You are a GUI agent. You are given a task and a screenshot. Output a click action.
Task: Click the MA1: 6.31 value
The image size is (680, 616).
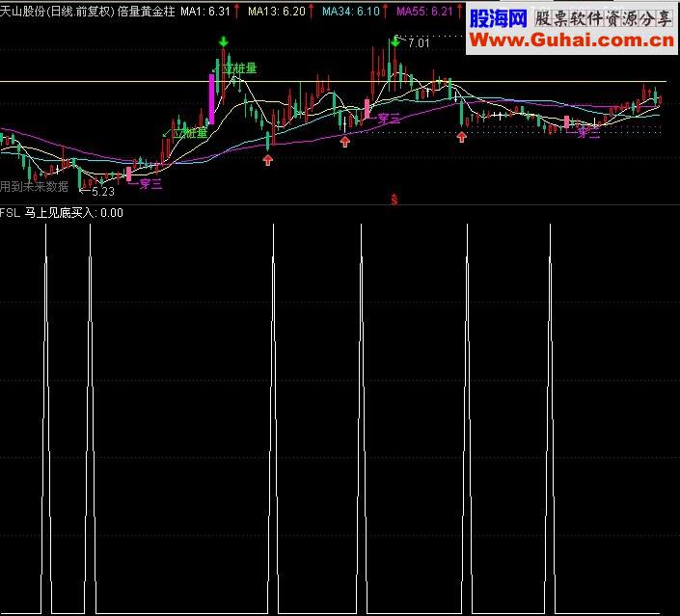point(205,12)
